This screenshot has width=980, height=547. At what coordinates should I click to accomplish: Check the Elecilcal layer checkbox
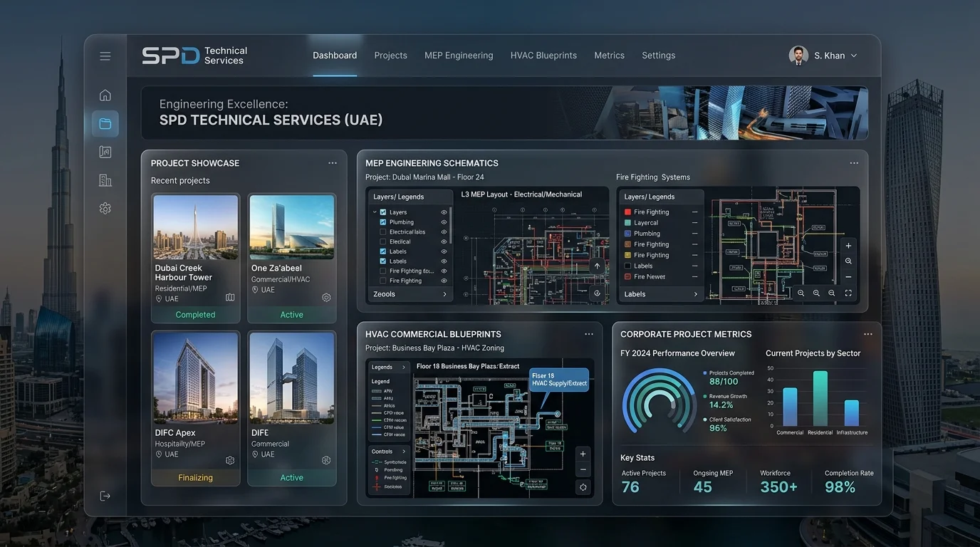pos(383,242)
